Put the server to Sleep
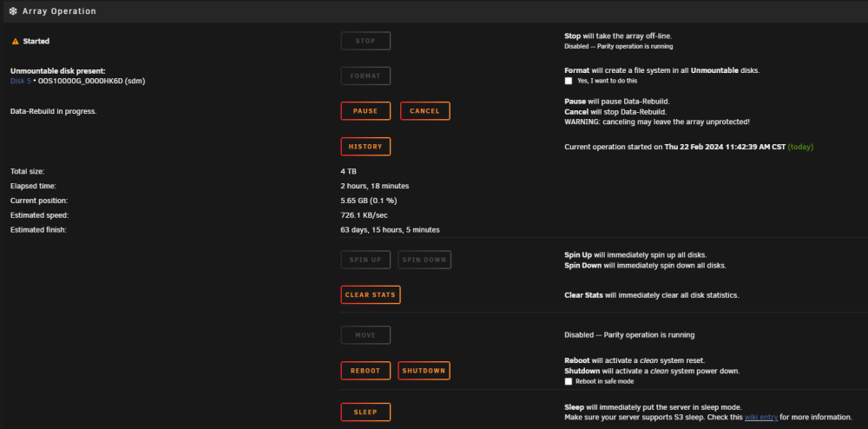Screen dimensions: 868x429 365,412
